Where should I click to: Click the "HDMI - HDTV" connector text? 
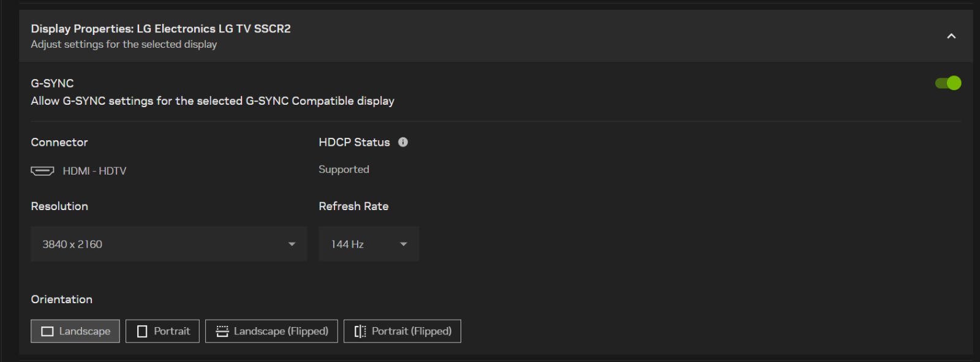[x=94, y=171]
